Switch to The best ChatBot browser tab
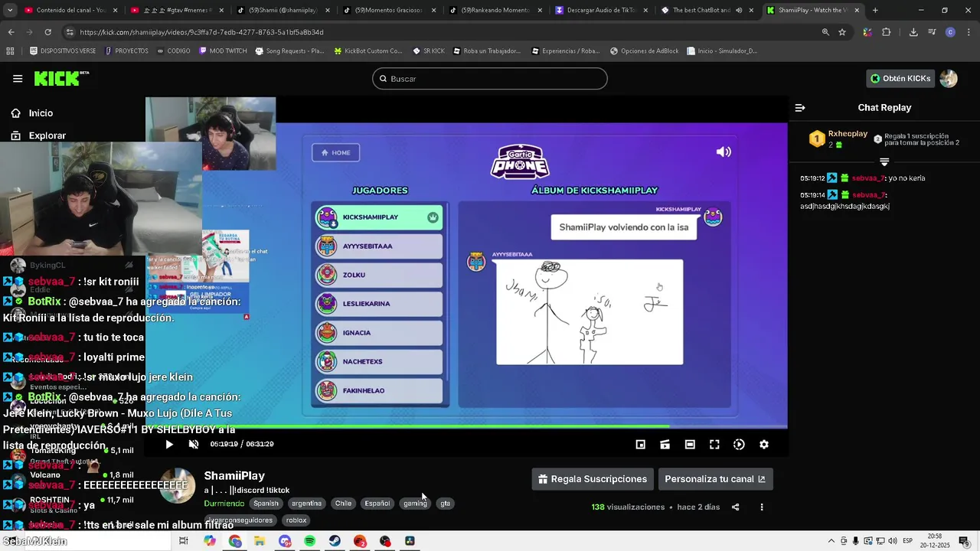This screenshot has height=551, width=980. (706, 11)
